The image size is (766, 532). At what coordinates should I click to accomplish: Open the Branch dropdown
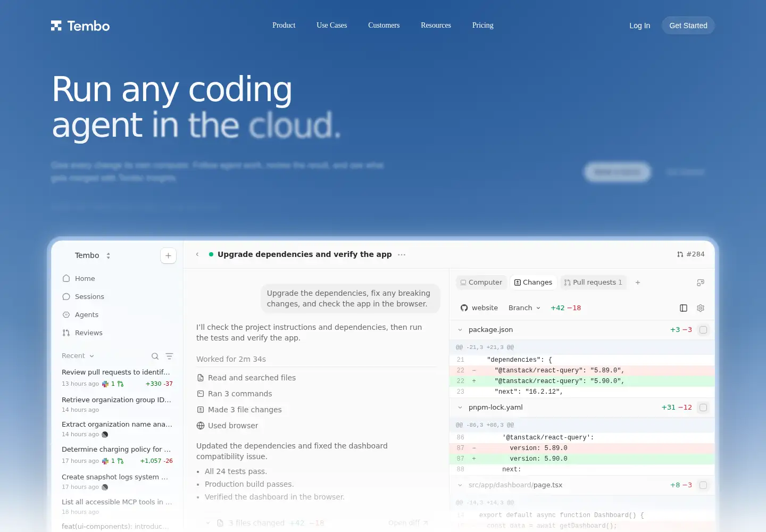coord(524,308)
